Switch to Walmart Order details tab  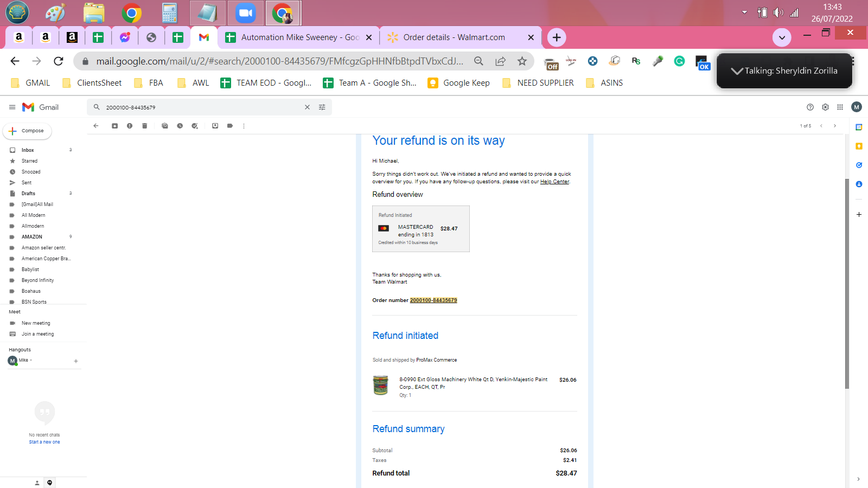(x=461, y=37)
